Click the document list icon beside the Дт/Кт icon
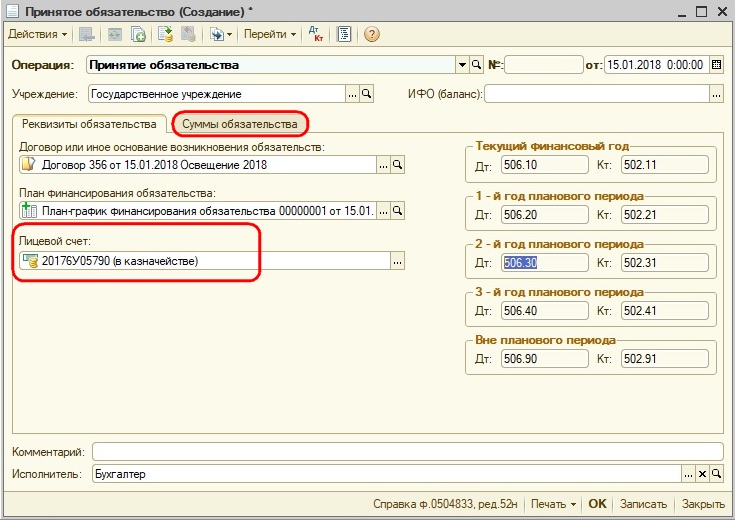Image resolution: width=735 pixels, height=520 pixels. tap(345, 34)
